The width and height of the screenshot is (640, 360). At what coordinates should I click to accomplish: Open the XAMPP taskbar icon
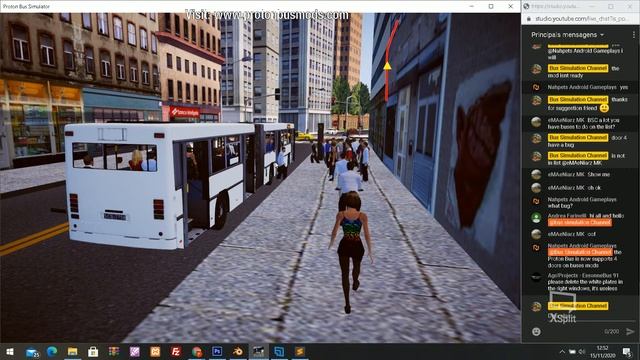pos(155,351)
